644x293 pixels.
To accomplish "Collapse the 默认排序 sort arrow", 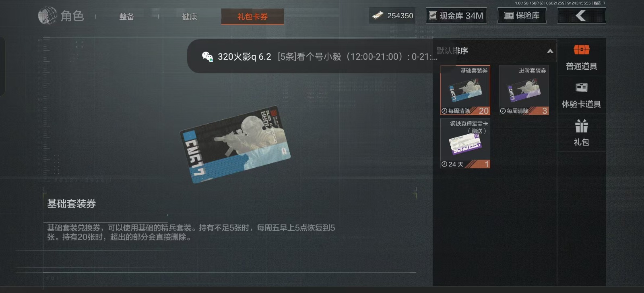I will 550,51.
